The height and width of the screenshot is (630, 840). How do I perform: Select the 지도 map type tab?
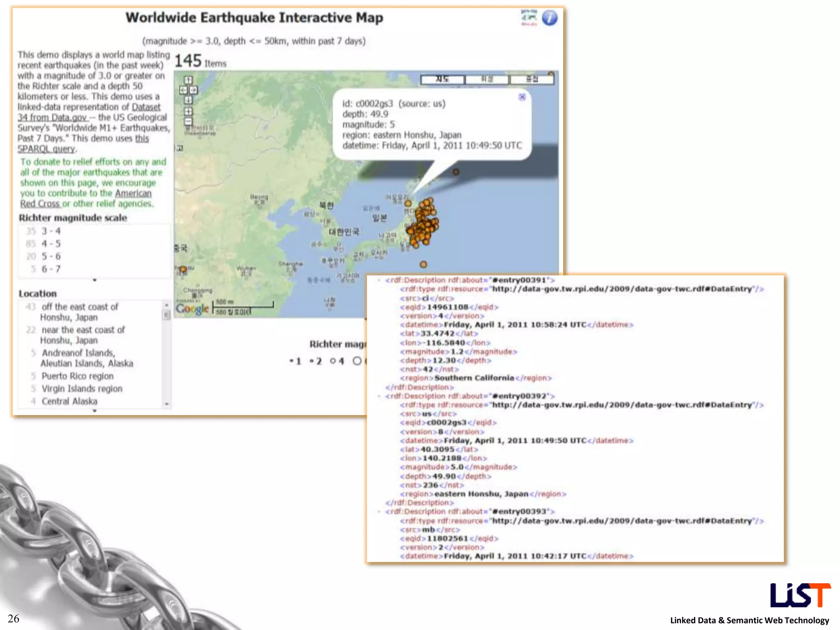tap(443, 80)
